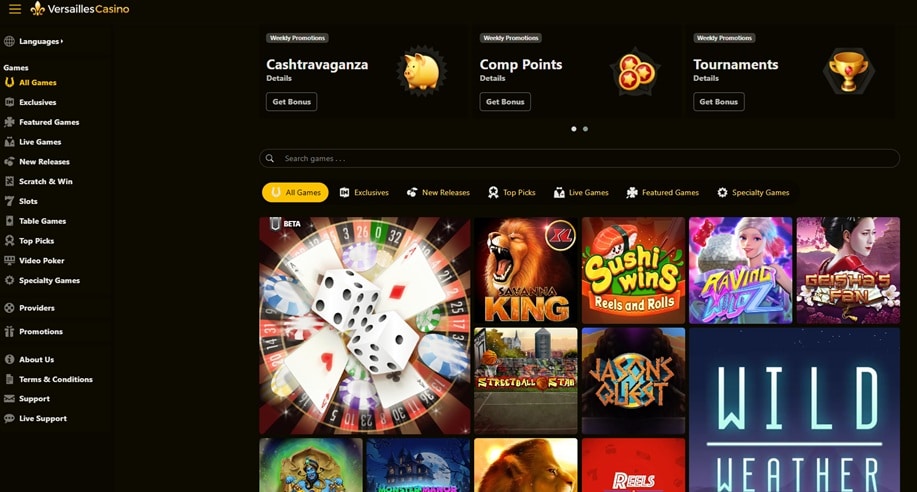Go to the second promotions carousel dot
This screenshot has width=917, height=492.
click(585, 129)
